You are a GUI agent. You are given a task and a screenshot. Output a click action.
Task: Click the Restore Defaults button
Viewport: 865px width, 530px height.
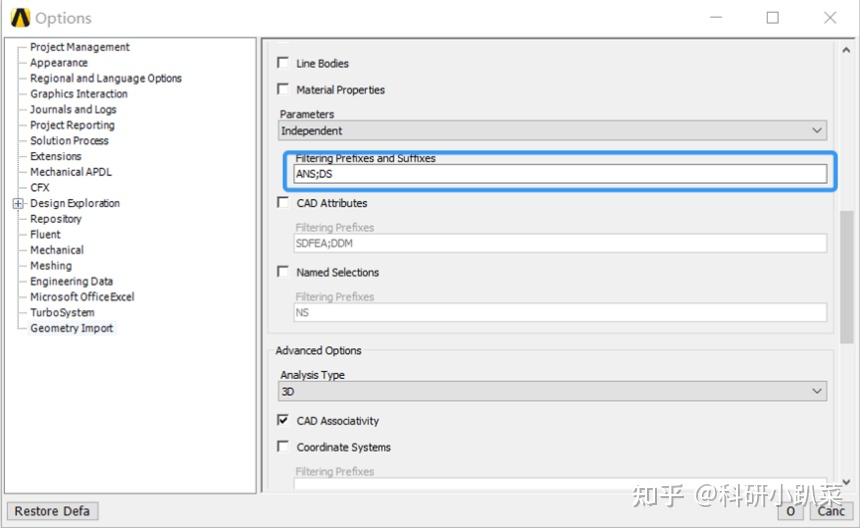(52, 511)
